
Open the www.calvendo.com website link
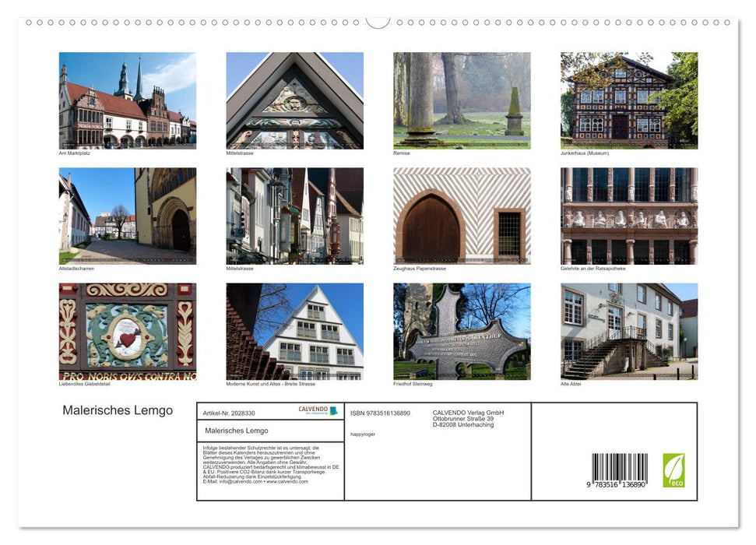point(287,482)
